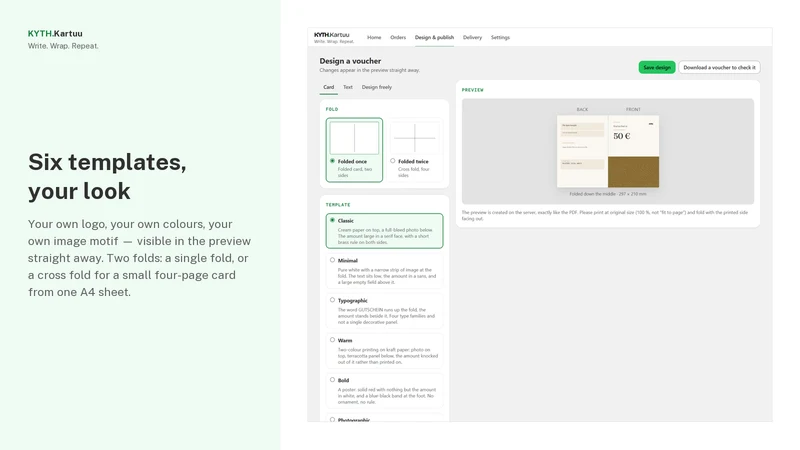This screenshot has height=450, width=800.
Task: Click the Minimal template description text
Action: click(387, 276)
